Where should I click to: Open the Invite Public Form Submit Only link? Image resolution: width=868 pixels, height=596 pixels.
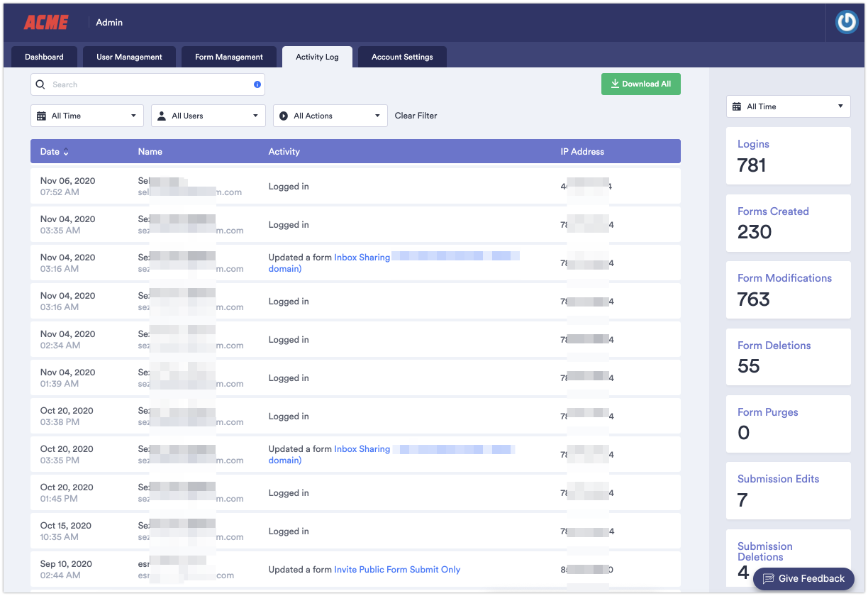pyautogui.click(x=397, y=570)
